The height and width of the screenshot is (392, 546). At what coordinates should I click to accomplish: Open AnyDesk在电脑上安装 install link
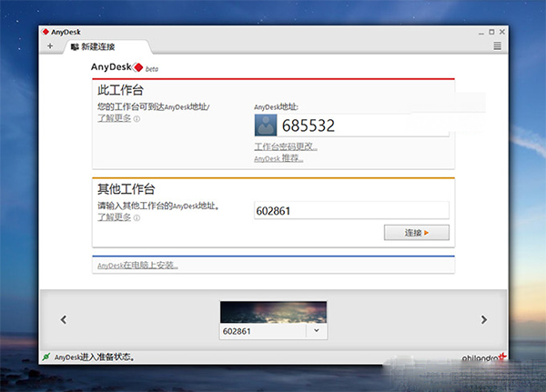[x=138, y=266]
